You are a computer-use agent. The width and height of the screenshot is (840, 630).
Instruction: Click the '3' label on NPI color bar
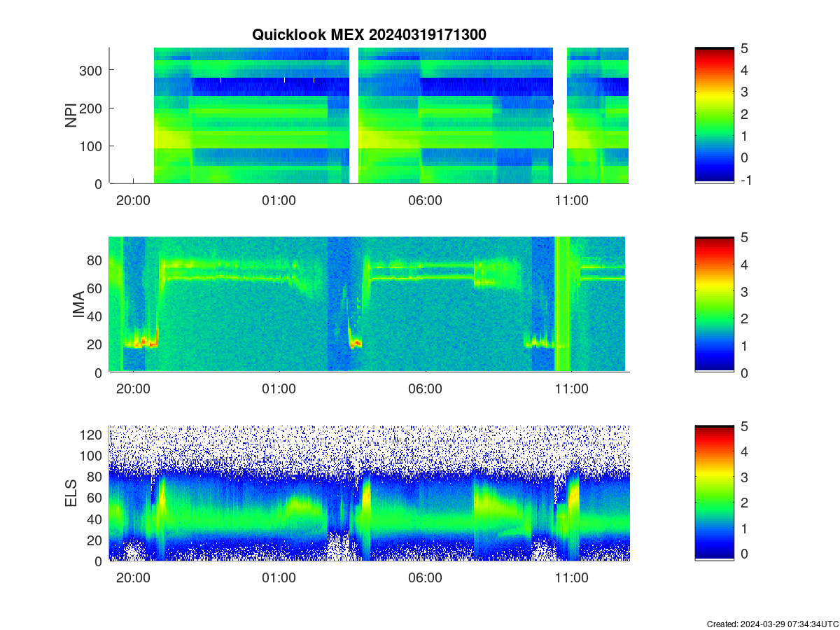click(744, 92)
